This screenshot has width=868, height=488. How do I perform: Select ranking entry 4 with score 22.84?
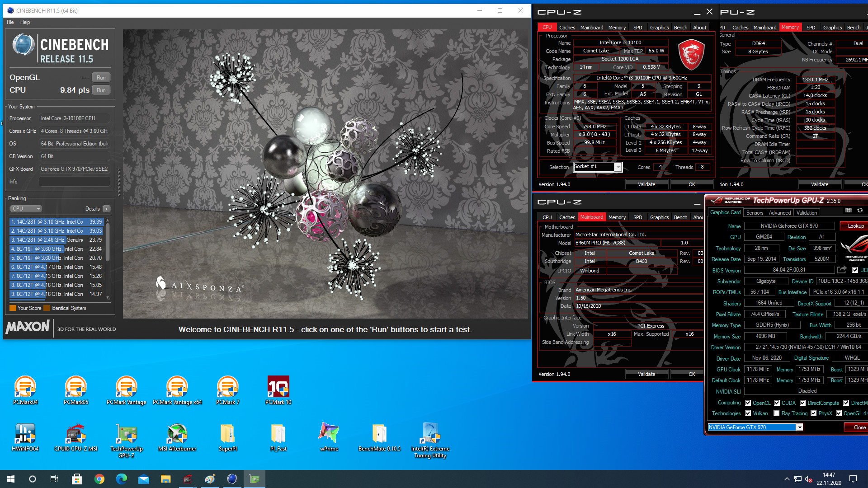(x=57, y=249)
